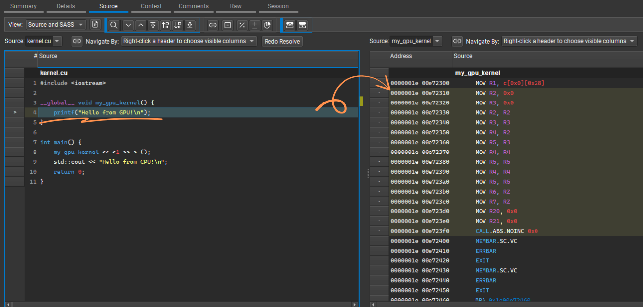Click the up-chevron previous-result icon
The image size is (644, 307).
141,25
